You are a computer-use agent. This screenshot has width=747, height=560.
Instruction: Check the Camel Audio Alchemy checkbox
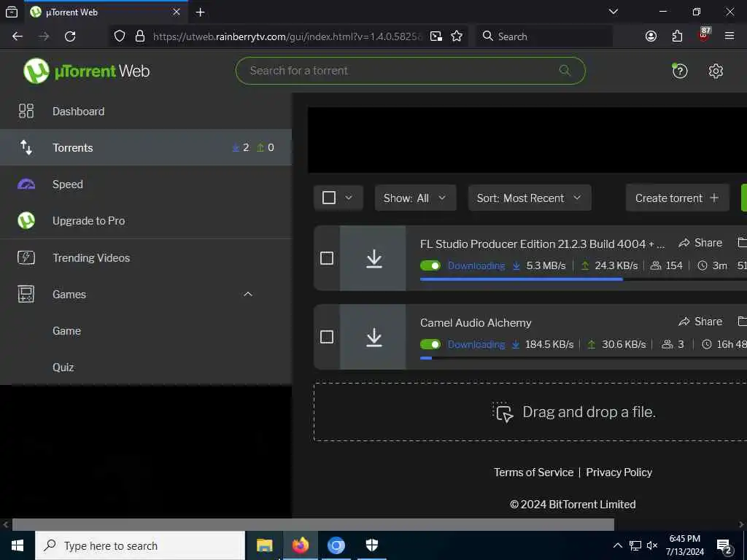326,337
